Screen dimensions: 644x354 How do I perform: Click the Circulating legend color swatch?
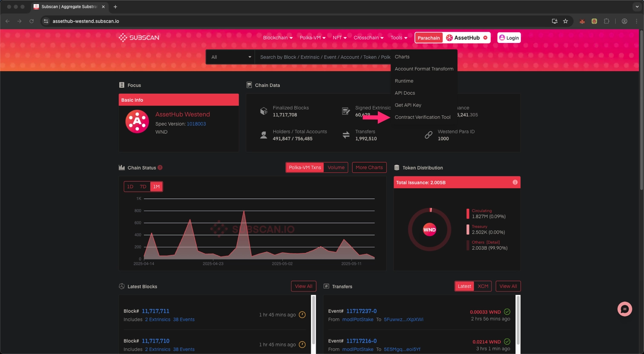pos(468,213)
